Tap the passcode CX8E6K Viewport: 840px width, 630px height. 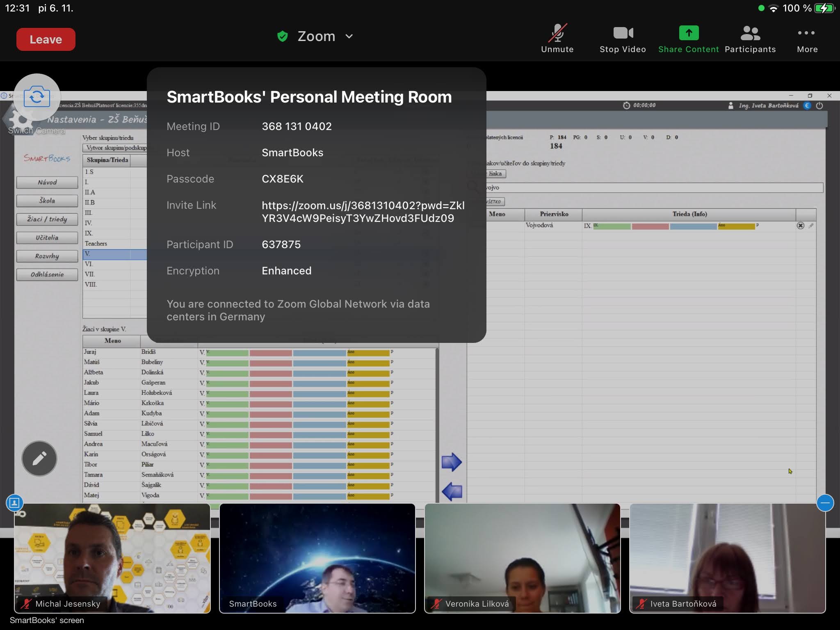pyautogui.click(x=283, y=179)
